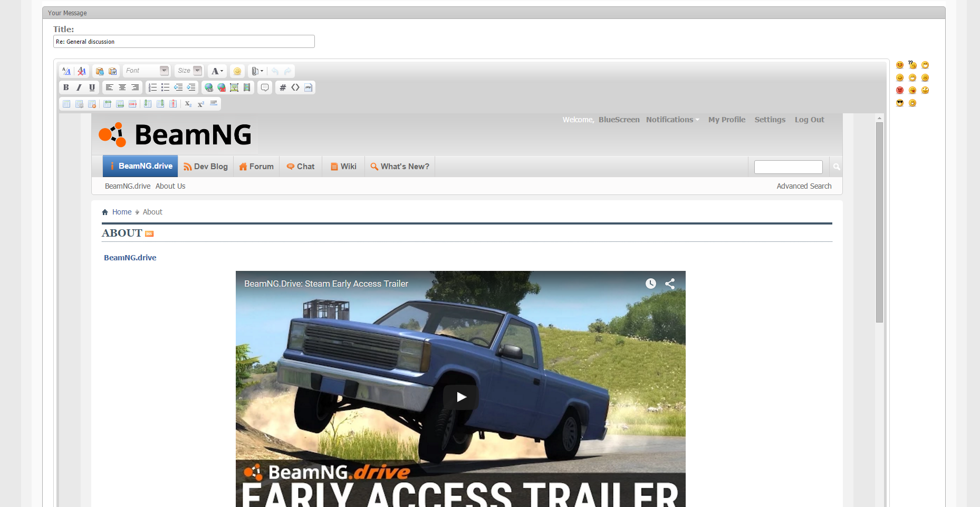Insert a horizontal rule line
The height and width of the screenshot is (507, 980).
[x=214, y=103]
